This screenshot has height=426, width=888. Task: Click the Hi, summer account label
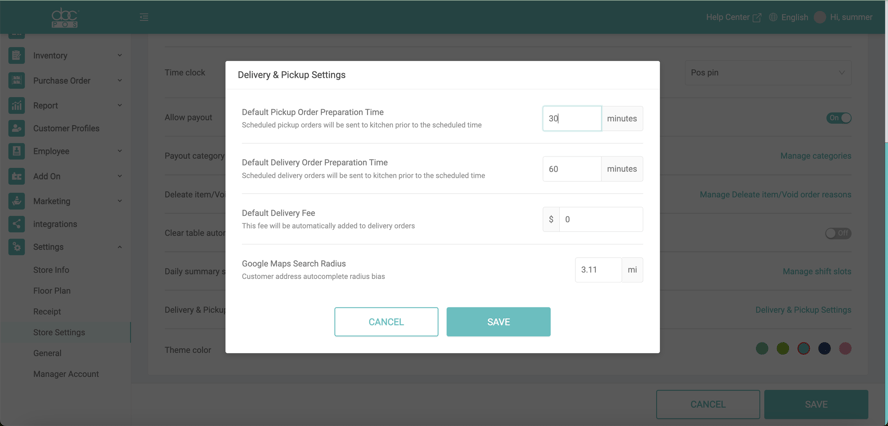851,18
